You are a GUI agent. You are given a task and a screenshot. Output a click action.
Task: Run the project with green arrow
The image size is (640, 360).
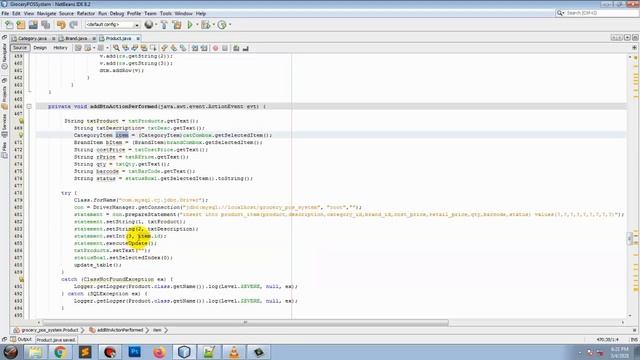[190, 25]
